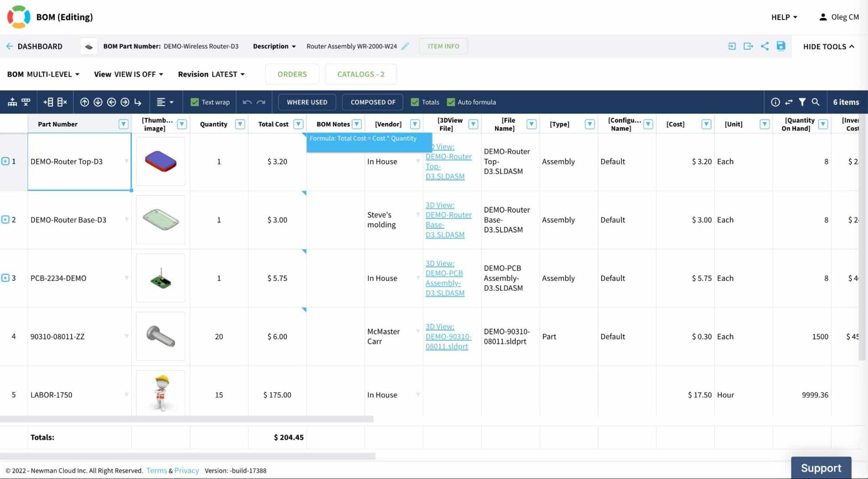Collapse the toolbar with HIDE TOOLS
868x479 pixels.
(828, 47)
